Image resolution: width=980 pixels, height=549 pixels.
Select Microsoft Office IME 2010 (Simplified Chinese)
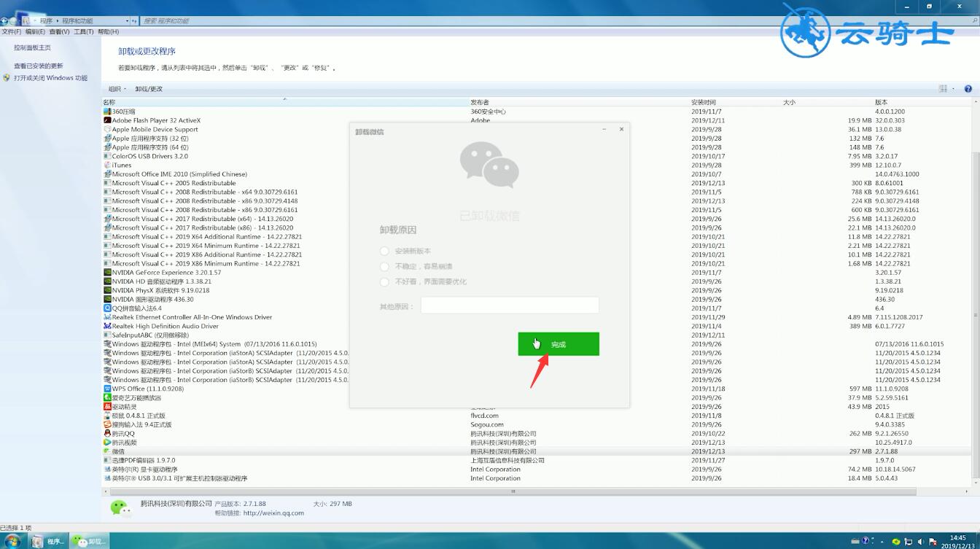pos(537,174)
